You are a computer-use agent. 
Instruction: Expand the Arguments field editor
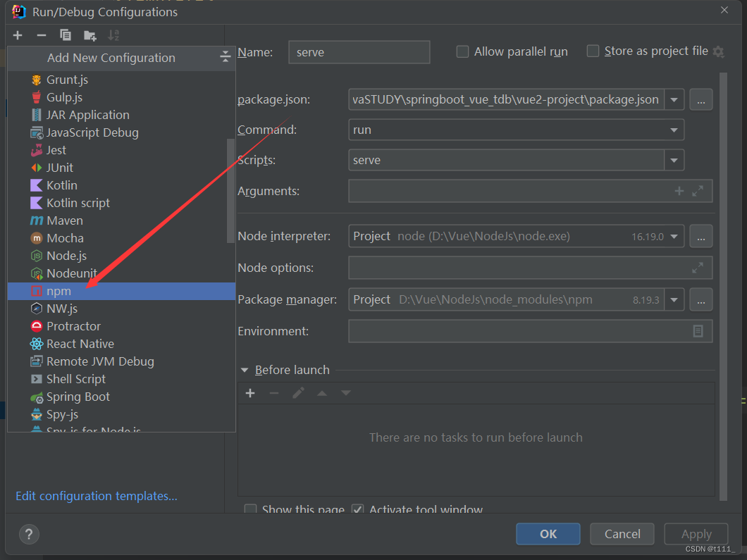pyautogui.click(x=698, y=191)
